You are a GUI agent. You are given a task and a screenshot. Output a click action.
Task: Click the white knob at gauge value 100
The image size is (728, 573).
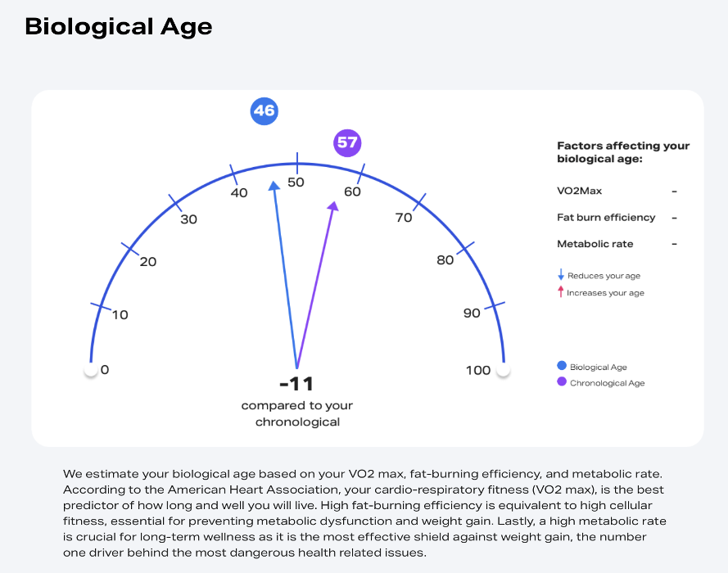[x=503, y=371]
